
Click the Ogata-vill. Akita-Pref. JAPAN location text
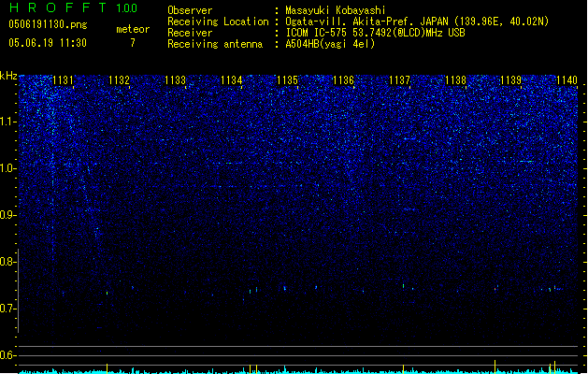417,22
